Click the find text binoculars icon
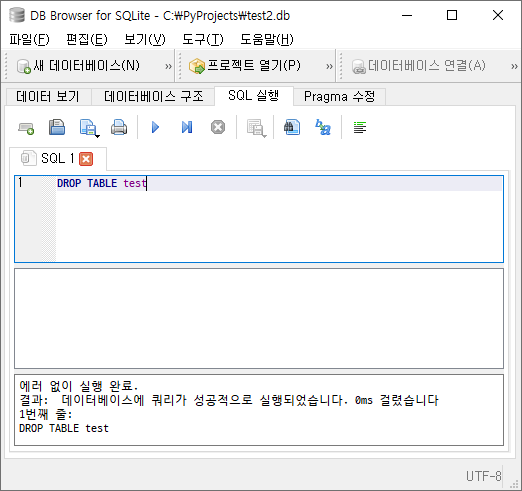 (x=292, y=127)
